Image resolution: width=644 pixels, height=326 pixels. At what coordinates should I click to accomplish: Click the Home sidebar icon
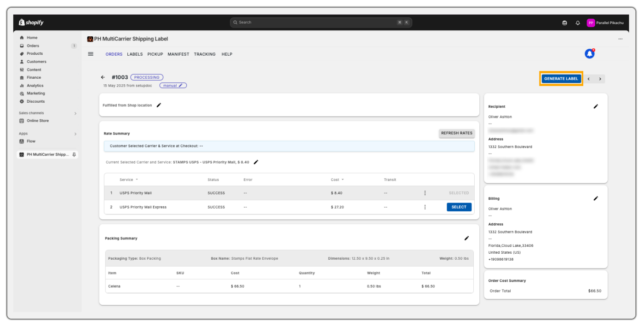[x=22, y=38]
